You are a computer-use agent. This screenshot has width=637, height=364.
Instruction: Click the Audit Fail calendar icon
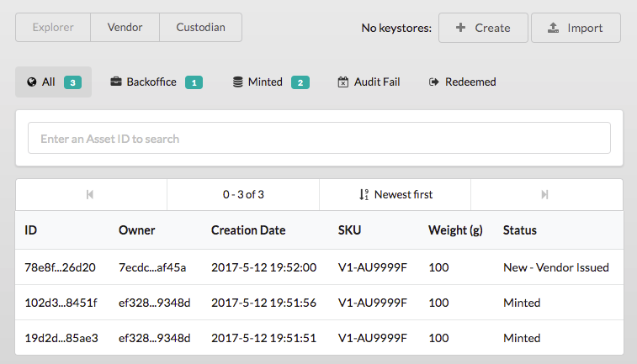(x=342, y=82)
